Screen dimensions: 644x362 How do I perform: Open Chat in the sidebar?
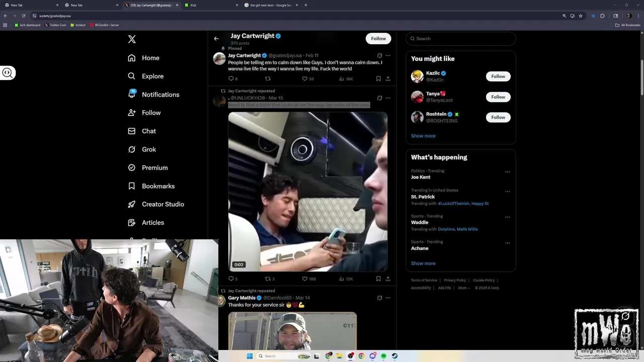click(x=142, y=131)
